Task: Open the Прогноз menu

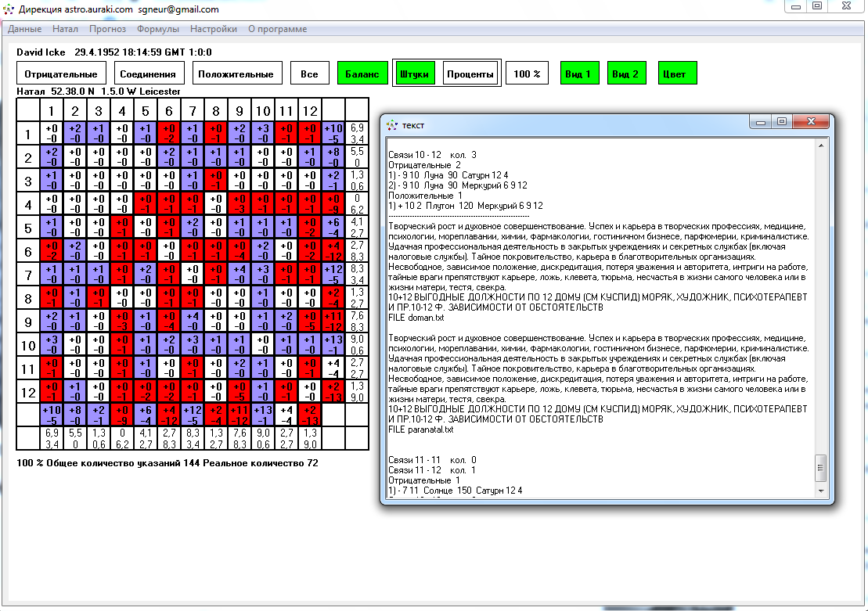Action: (107, 29)
